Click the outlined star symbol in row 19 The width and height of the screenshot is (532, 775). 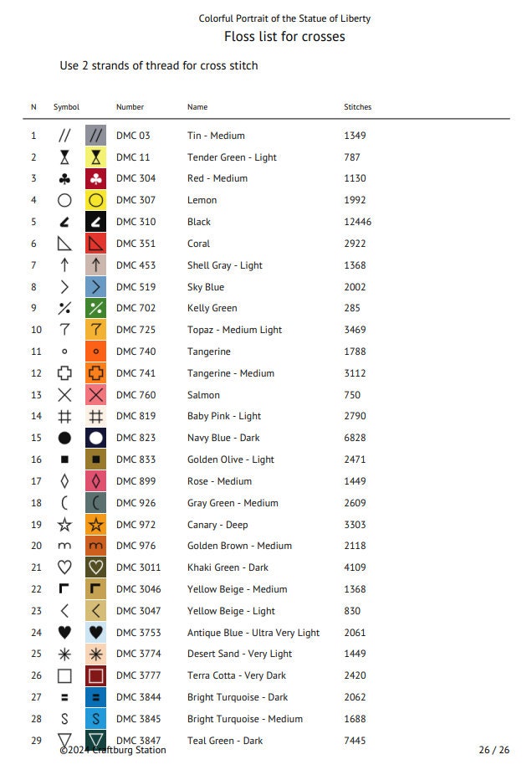64,525
